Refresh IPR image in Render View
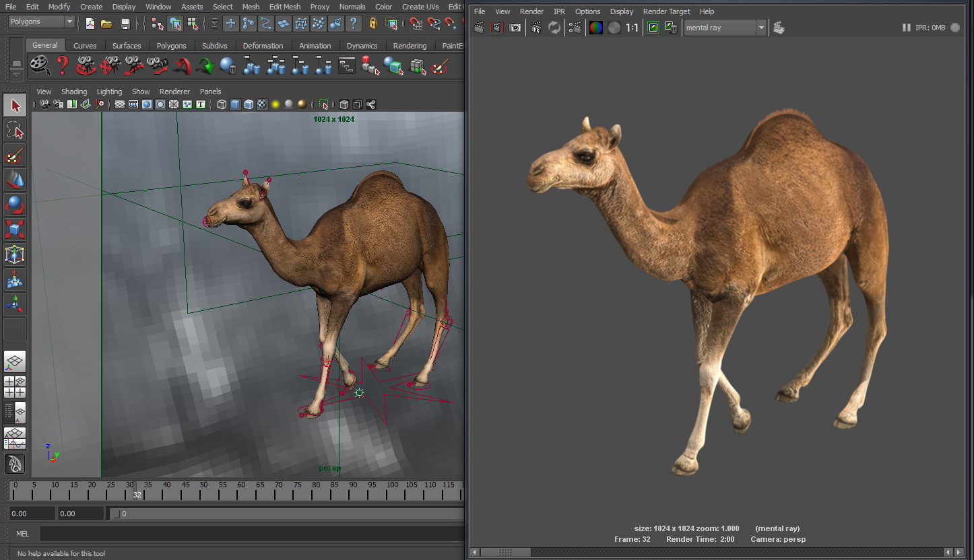The height and width of the screenshot is (560, 974). pyautogui.click(x=554, y=28)
